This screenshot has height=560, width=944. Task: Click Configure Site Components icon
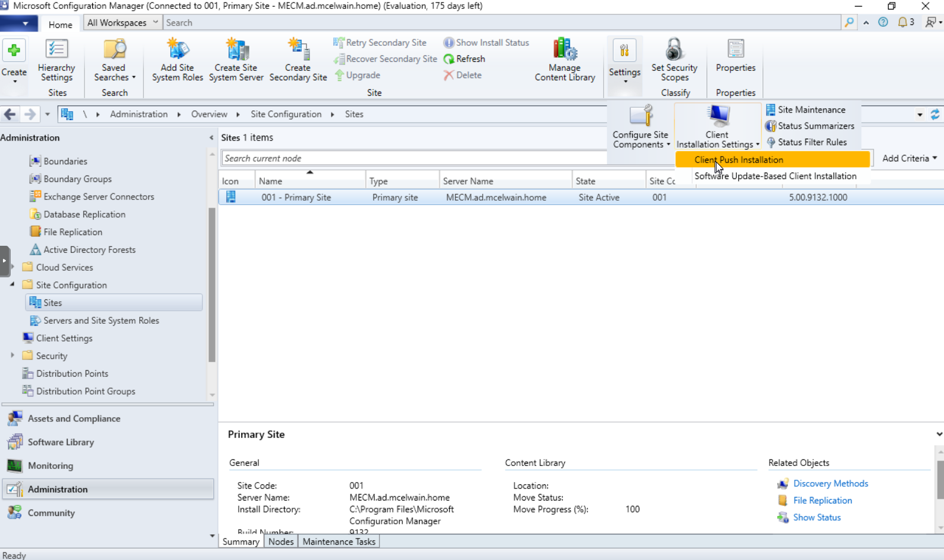[640, 118]
